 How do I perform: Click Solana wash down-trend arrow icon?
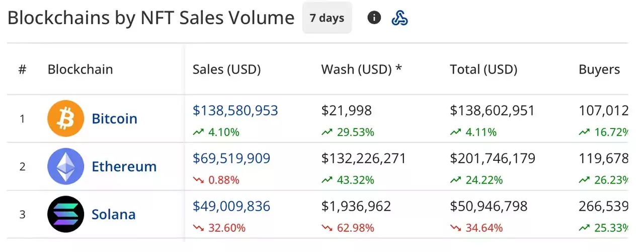point(327,228)
